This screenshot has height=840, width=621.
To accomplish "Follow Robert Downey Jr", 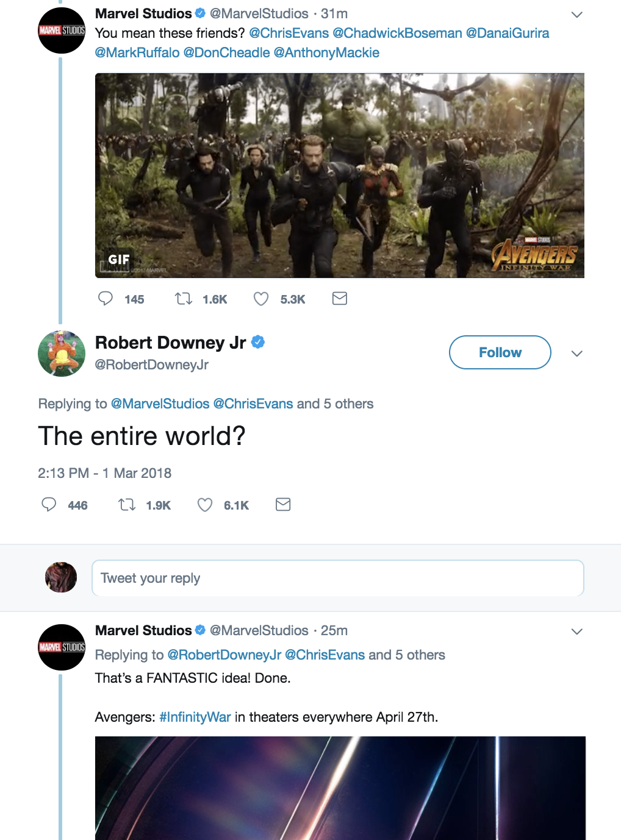I will point(500,352).
